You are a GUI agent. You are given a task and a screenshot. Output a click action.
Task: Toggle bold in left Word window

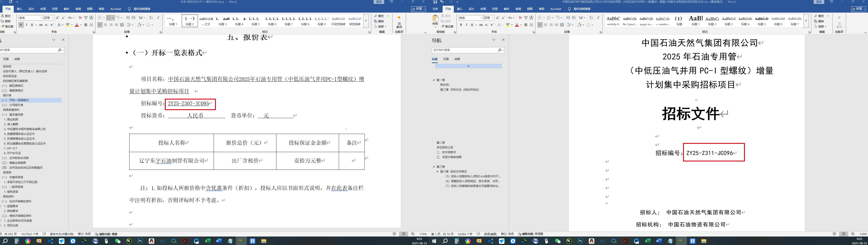[x=21, y=25]
